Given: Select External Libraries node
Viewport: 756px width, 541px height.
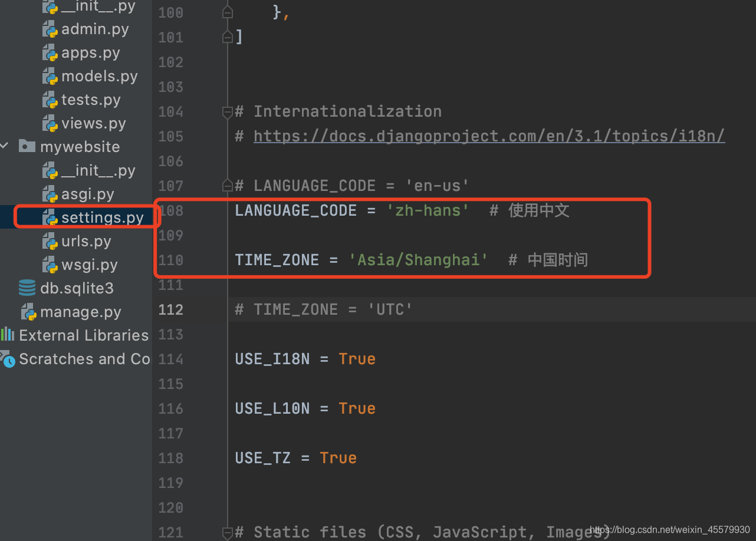Looking at the screenshot, I should pos(84,335).
